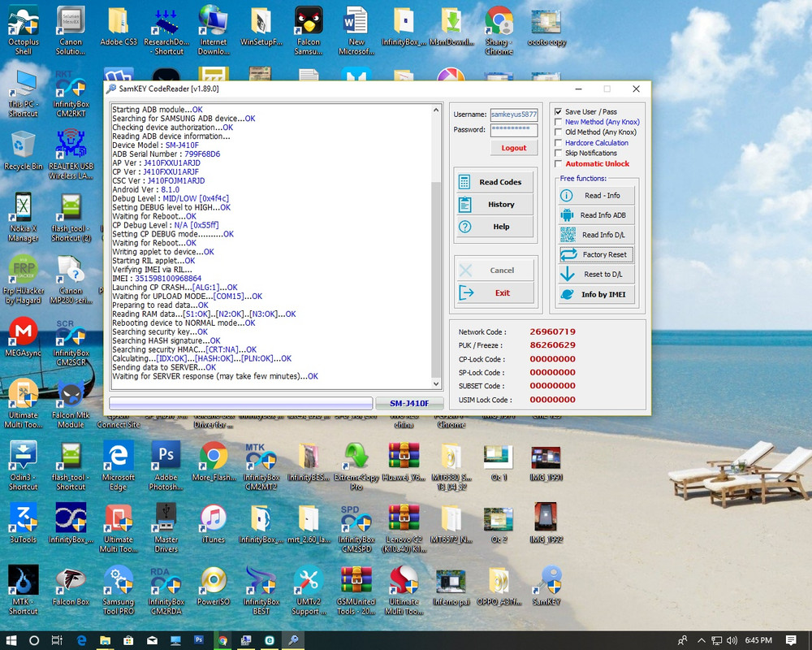
Task: Open Samsung Tool PRO desktop icon
Action: (x=119, y=591)
